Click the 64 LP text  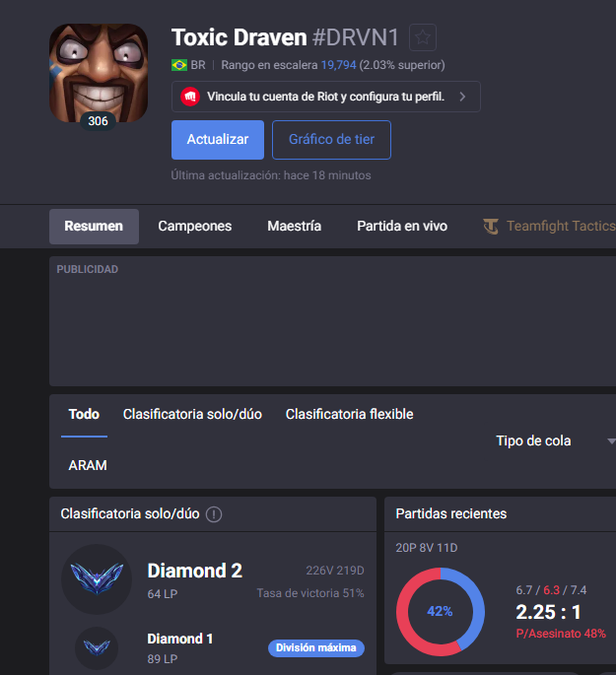pos(163,594)
